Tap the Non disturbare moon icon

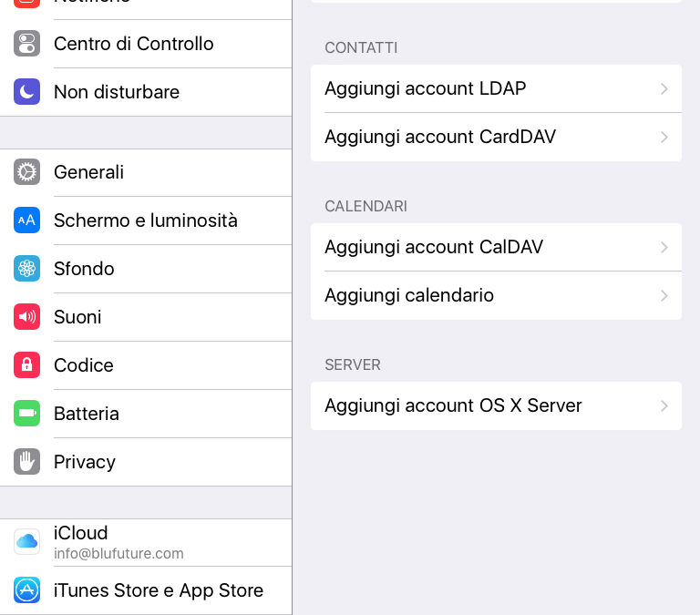point(26,92)
